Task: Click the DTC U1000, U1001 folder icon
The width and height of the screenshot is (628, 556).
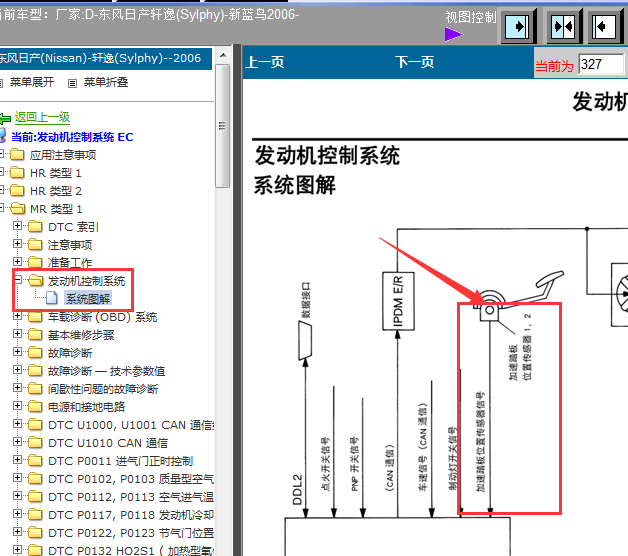Action: pos(35,425)
